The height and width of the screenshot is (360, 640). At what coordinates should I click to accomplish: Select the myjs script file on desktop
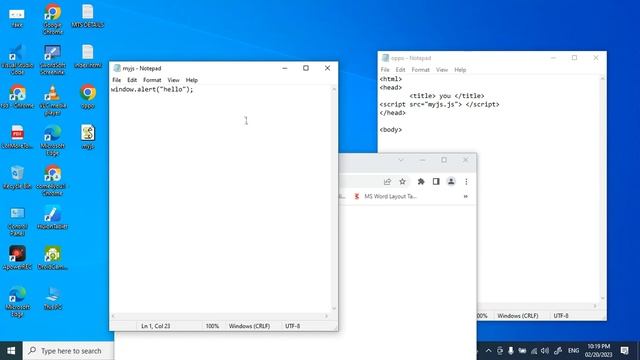88,137
